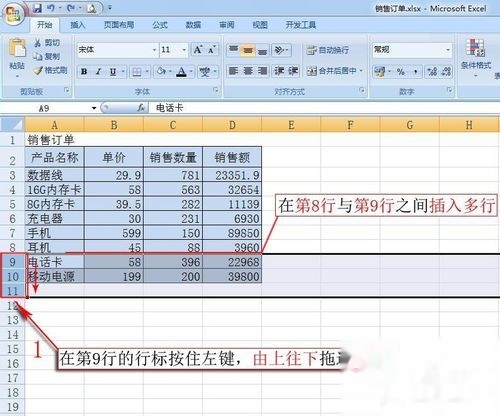Screen dimensions: 500x416
Task: Open the Clipboard group dialog launcher
Action: 67,90
